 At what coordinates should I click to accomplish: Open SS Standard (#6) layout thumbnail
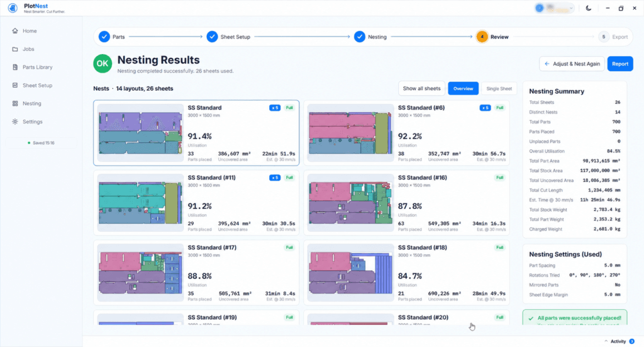point(350,133)
